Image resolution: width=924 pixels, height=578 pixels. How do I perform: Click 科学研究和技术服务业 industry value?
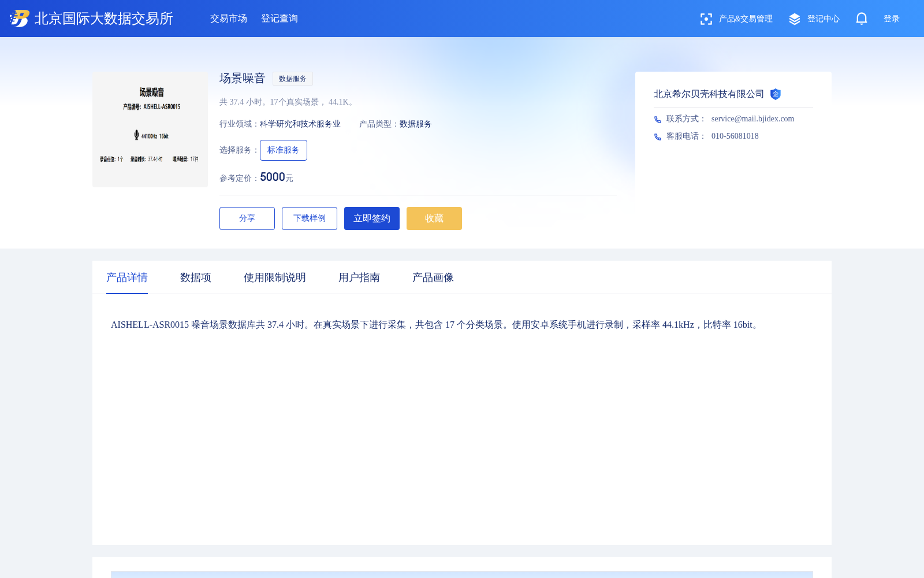pos(300,124)
